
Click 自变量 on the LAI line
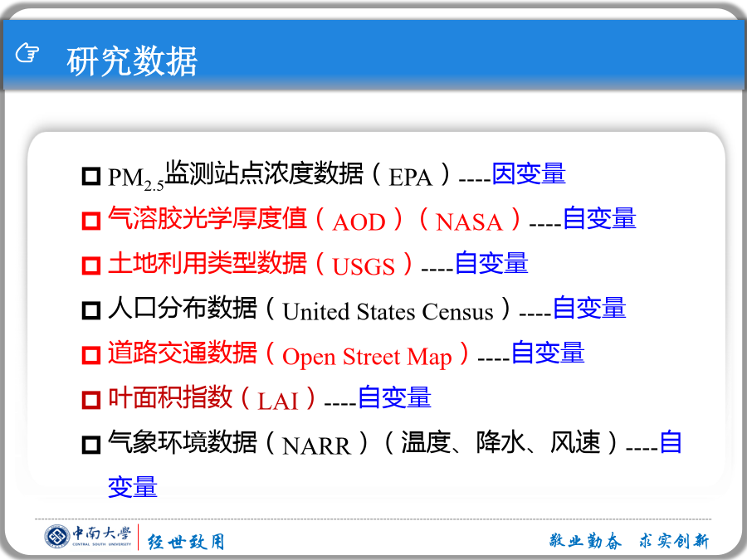pos(394,397)
